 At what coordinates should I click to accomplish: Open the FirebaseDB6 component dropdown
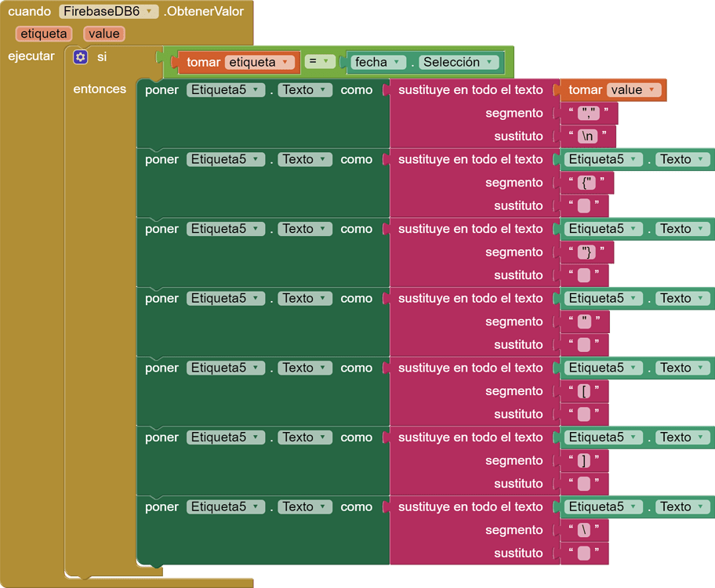(149, 12)
